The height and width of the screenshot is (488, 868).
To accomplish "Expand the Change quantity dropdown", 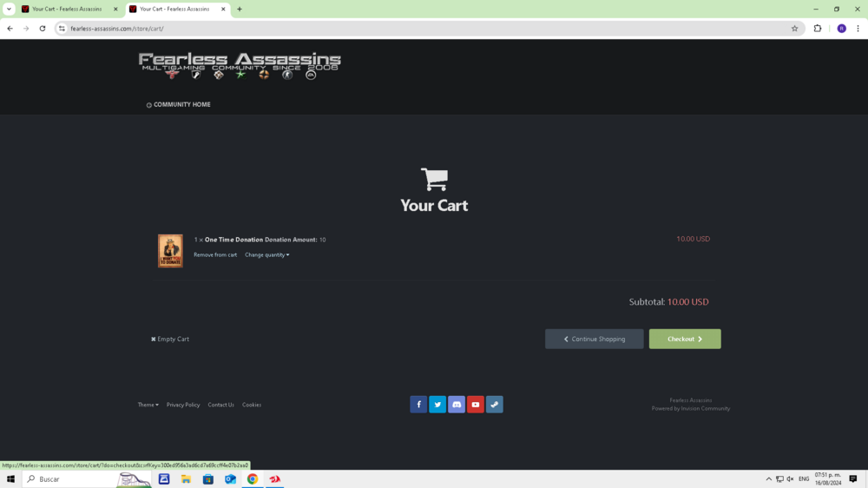I will [266, 254].
